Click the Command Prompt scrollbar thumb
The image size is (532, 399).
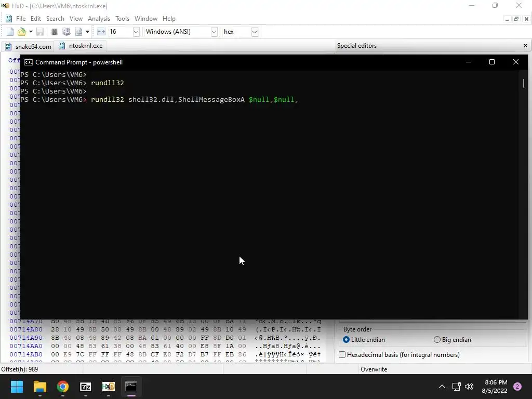524,83
